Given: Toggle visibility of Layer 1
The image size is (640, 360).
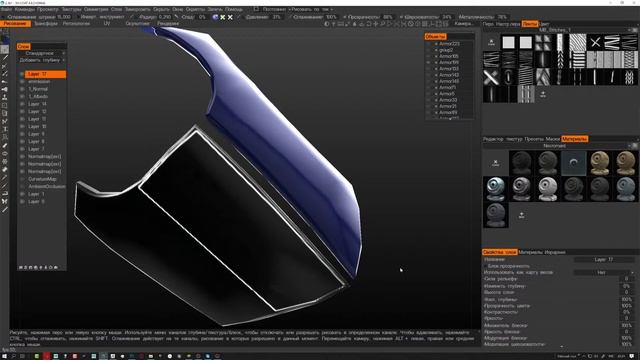Looking at the screenshot, I should (22, 194).
